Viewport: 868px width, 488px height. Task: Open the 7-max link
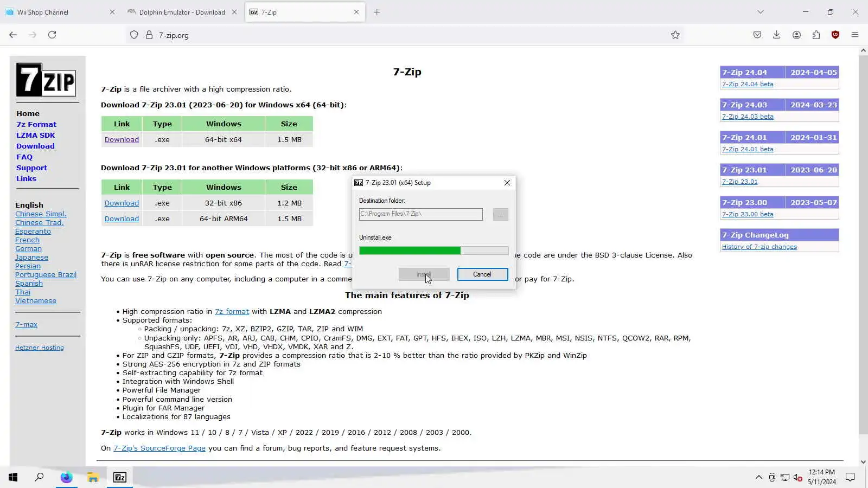pyautogui.click(x=26, y=324)
